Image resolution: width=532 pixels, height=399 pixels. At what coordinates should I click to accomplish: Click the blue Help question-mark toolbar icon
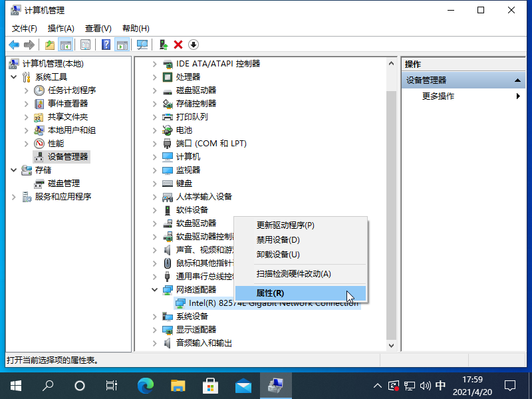click(106, 45)
